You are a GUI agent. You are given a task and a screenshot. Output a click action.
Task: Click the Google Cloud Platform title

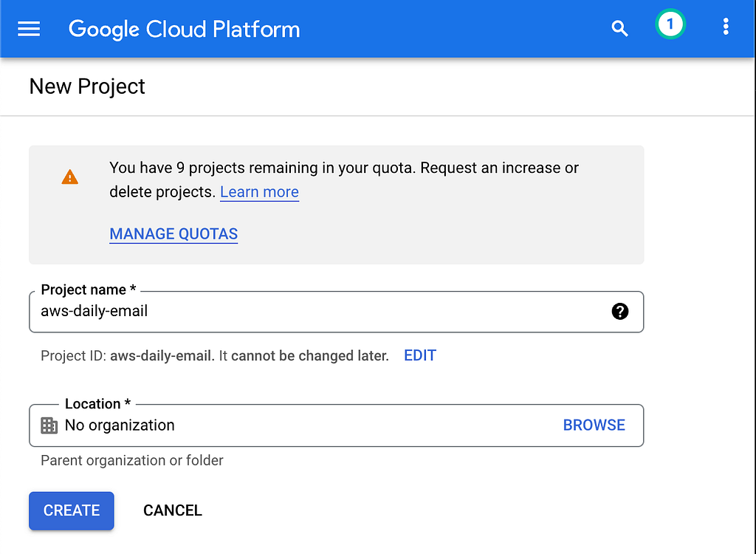point(184,29)
